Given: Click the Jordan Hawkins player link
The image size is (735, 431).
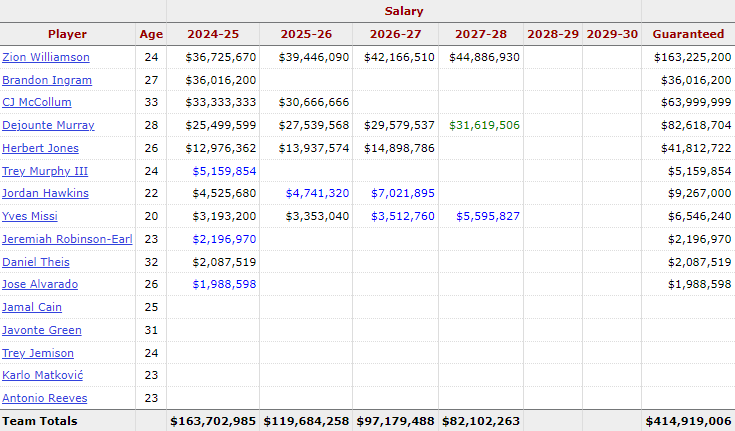Looking at the screenshot, I should click(45, 193).
